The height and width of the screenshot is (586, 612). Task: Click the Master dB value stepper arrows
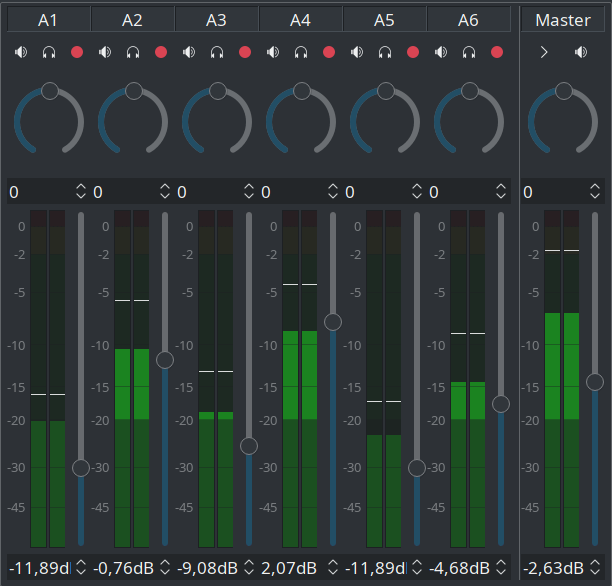coord(595,568)
